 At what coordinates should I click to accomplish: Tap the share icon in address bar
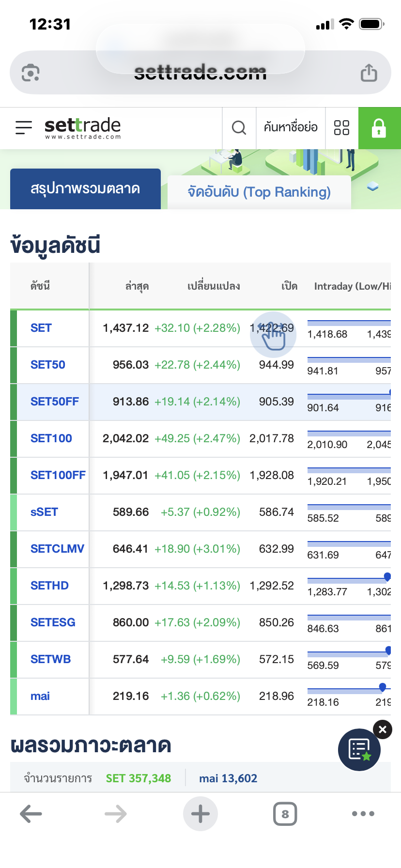[369, 73]
